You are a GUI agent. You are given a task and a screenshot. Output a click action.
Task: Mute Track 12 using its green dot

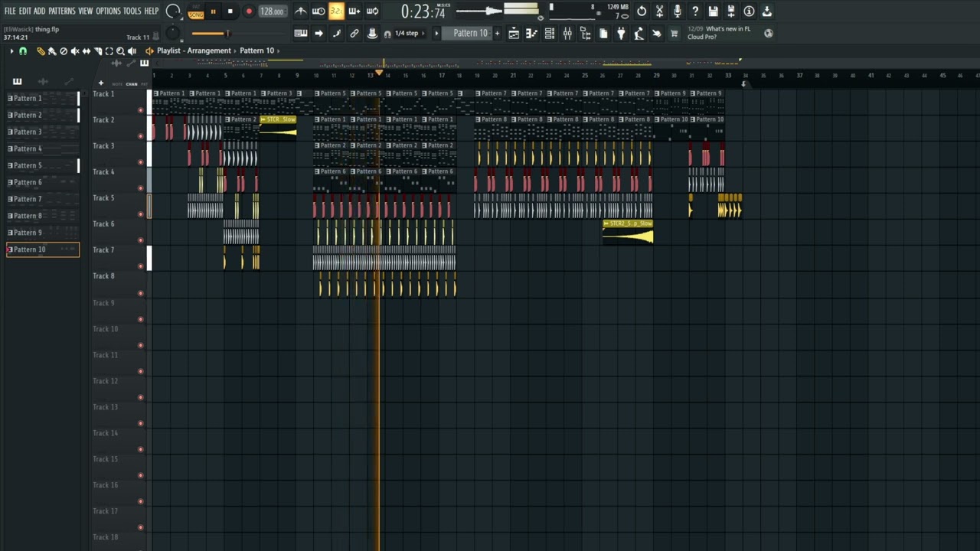[140, 397]
